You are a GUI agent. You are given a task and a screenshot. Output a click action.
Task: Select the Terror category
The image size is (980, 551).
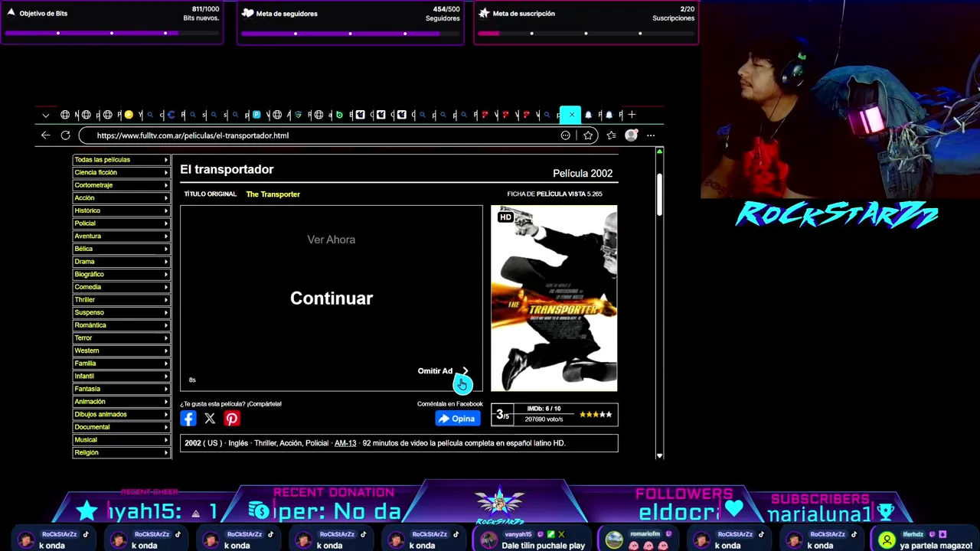click(x=121, y=338)
